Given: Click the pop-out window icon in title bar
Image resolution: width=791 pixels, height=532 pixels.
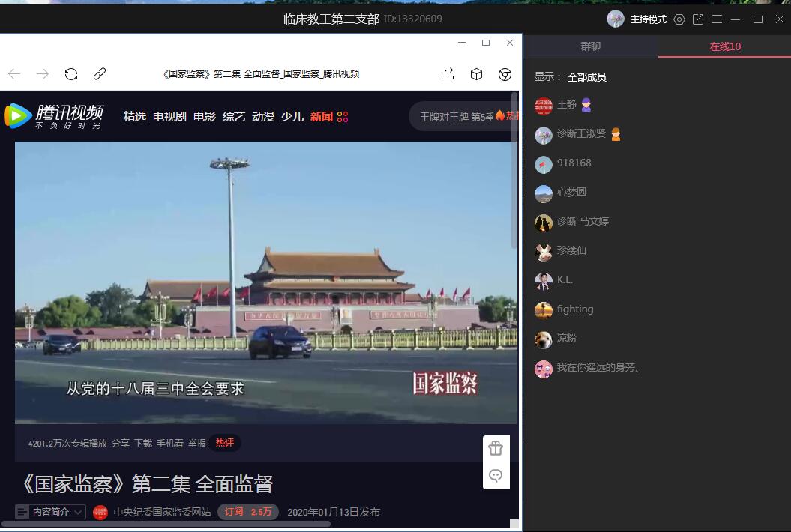Looking at the screenshot, I should tap(698, 19).
